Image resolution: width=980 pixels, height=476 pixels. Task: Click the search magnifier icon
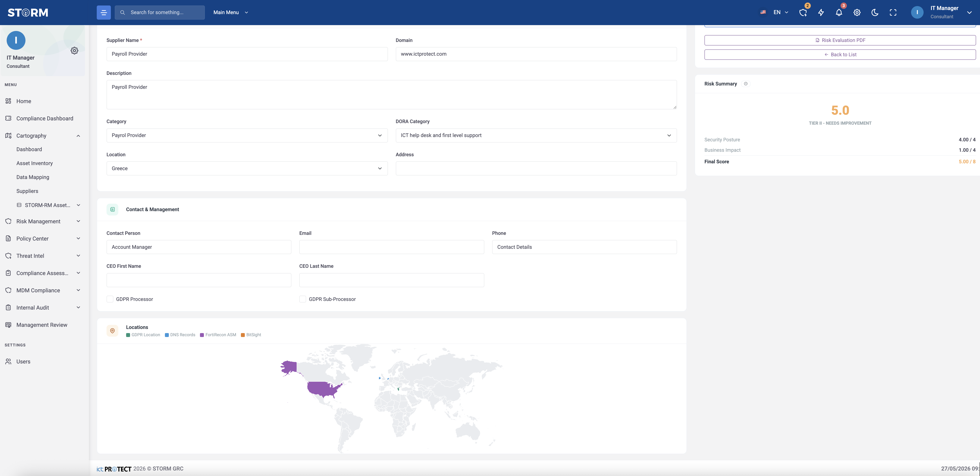[123, 13]
